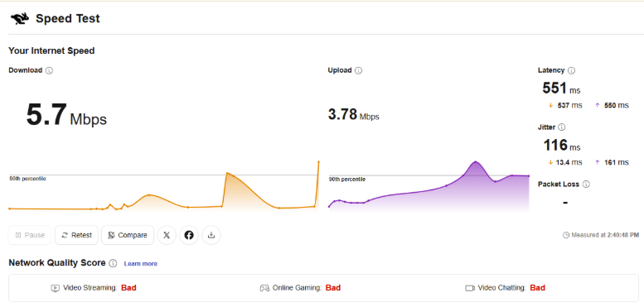Click the upload chart 90th percentile label
This screenshot has width=644, height=307.
tap(347, 180)
